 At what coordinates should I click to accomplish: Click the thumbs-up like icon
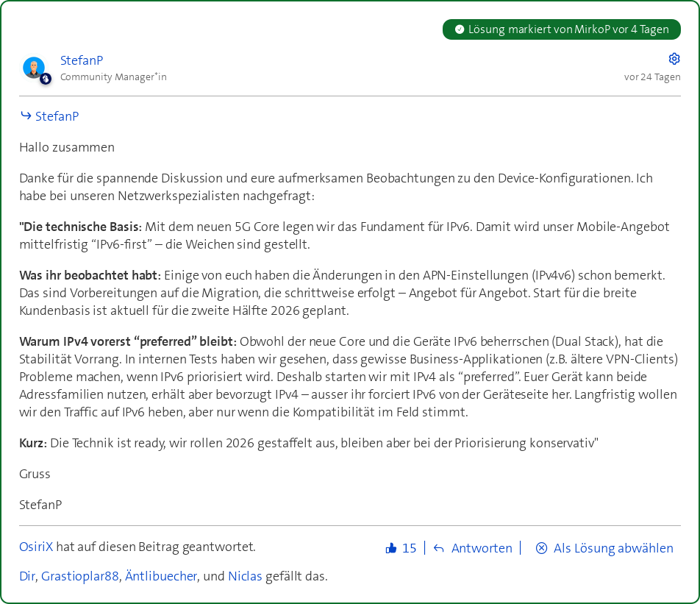click(x=391, y=548)
